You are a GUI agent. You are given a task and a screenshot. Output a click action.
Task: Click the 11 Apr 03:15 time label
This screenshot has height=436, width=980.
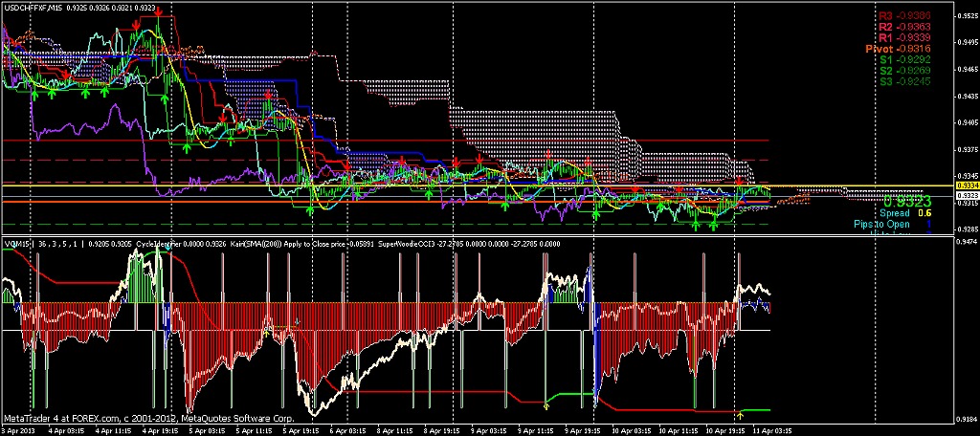click(x=772, y=430)
